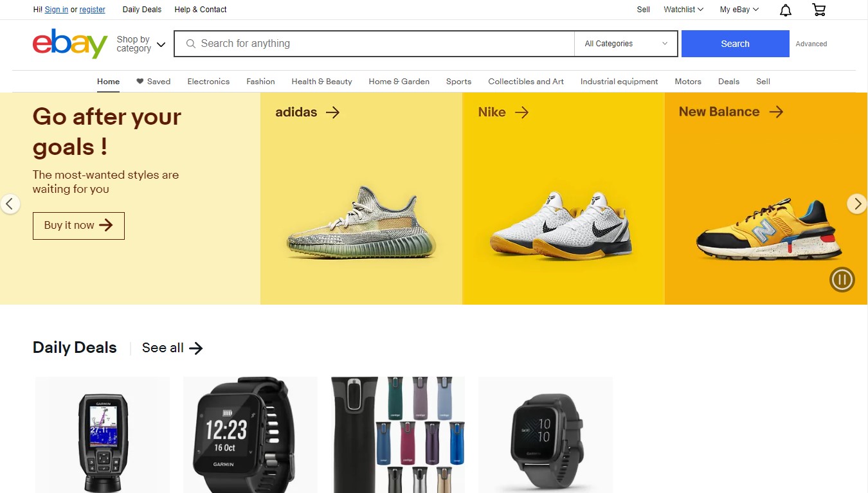868x493 pixels.
Task: Open the notifications bell icon
Action: (786, 10)
